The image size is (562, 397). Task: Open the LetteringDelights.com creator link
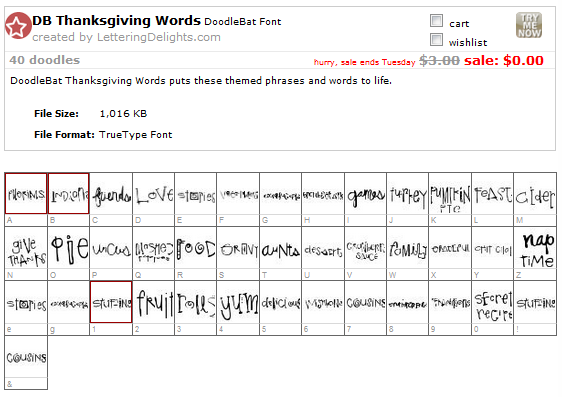159,37
